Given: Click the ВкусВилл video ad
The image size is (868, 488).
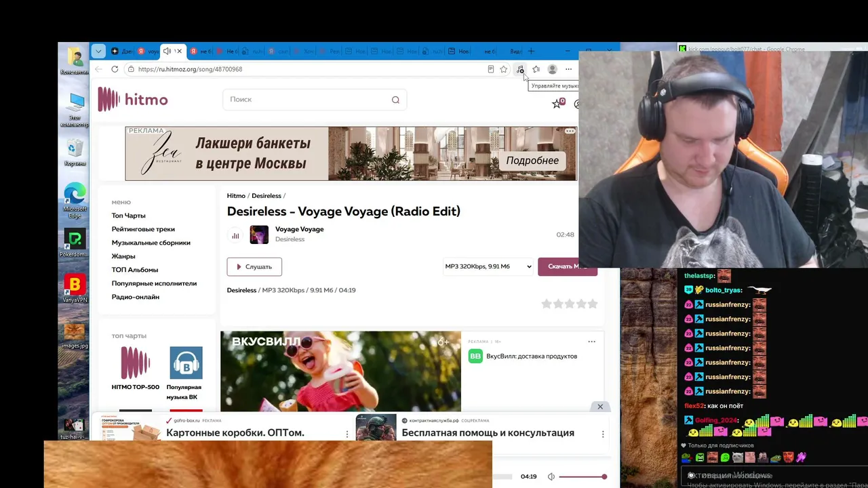Looking at the screenshot, I should pyautogui.click(x=340, y=371).
